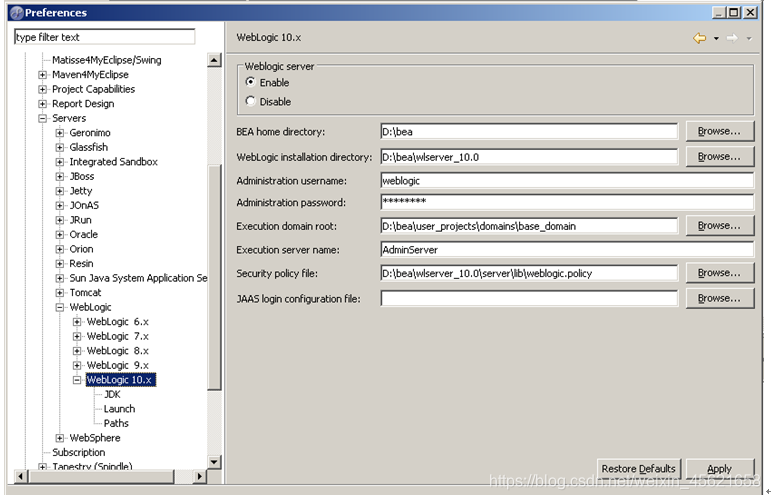Select the Subscription tree item
This screenshot has width=771, height=500.
pos(79,452)
